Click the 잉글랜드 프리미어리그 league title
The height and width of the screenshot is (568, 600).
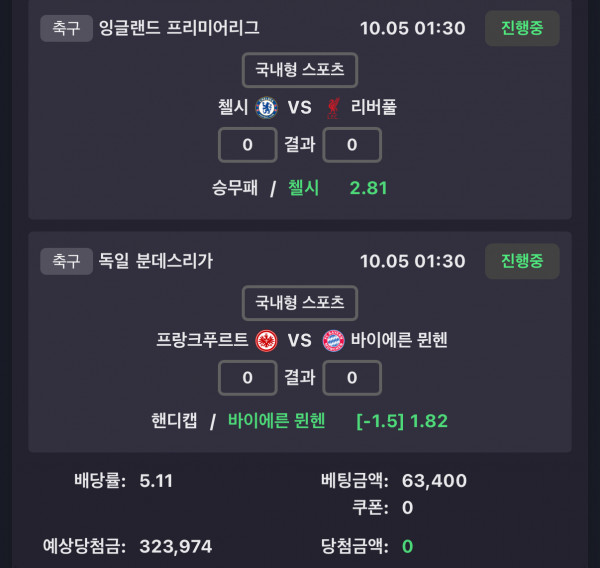tap(179, 28)
